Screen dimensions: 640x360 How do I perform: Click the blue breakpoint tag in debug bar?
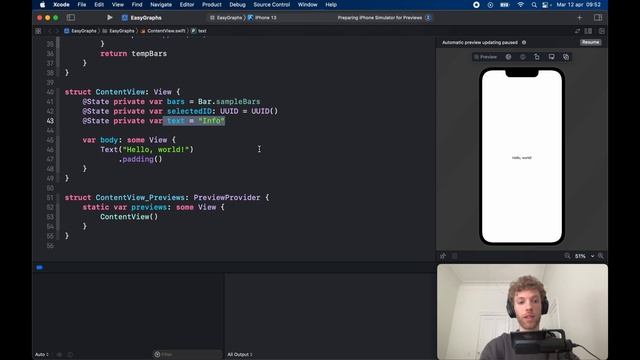40,267
